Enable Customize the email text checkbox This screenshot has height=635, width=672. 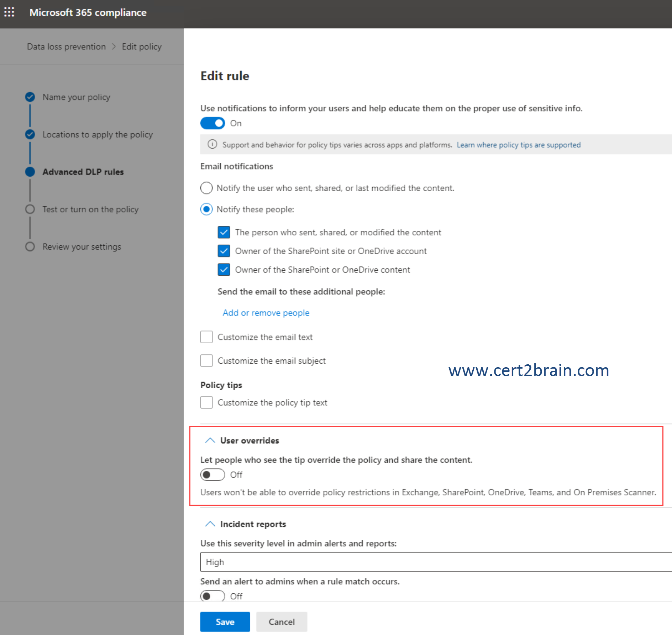(x=206, y=337)
